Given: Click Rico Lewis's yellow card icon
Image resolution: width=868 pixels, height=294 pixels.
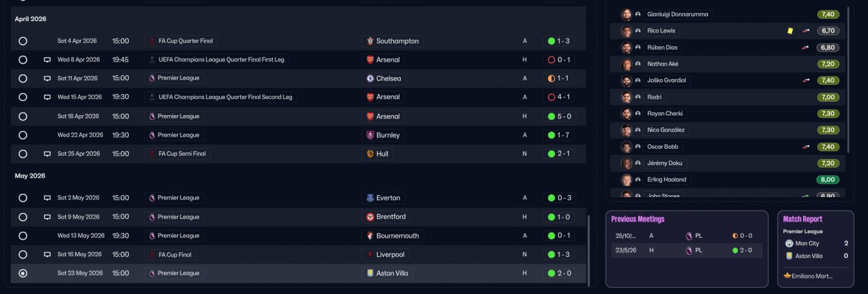Looking at the screenshot, I should pyautogui.click(x=790, y=30).
